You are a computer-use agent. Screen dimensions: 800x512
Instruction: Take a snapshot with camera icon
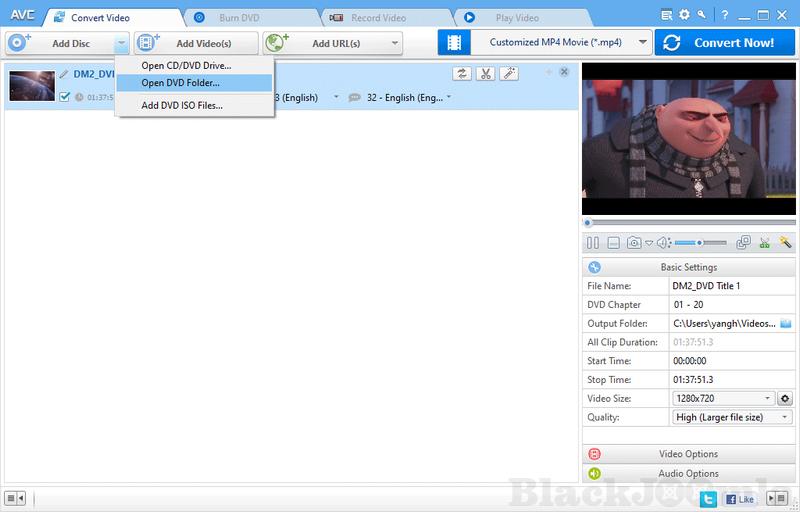[634, 242]
